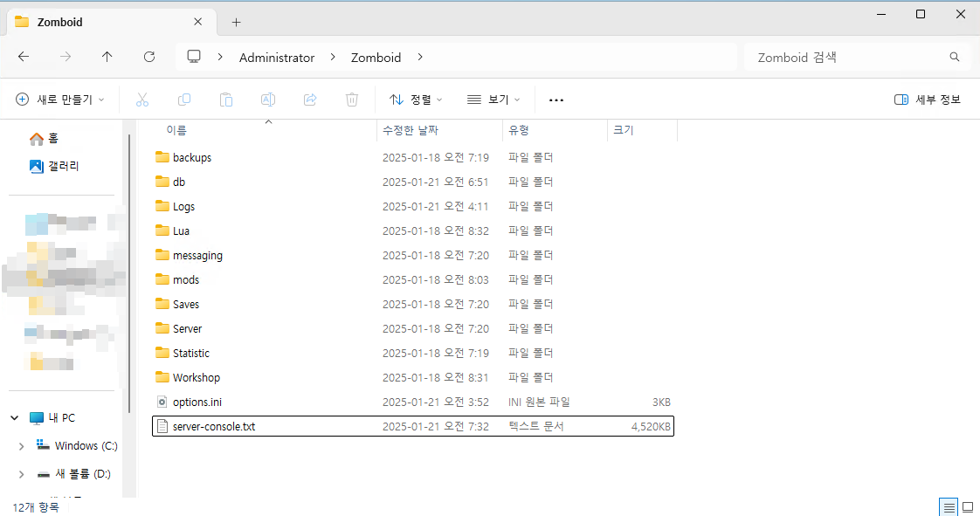Switch to large icons view in status bar
Viewport: 980px width, 516px height.
click(x=968, y=506)
